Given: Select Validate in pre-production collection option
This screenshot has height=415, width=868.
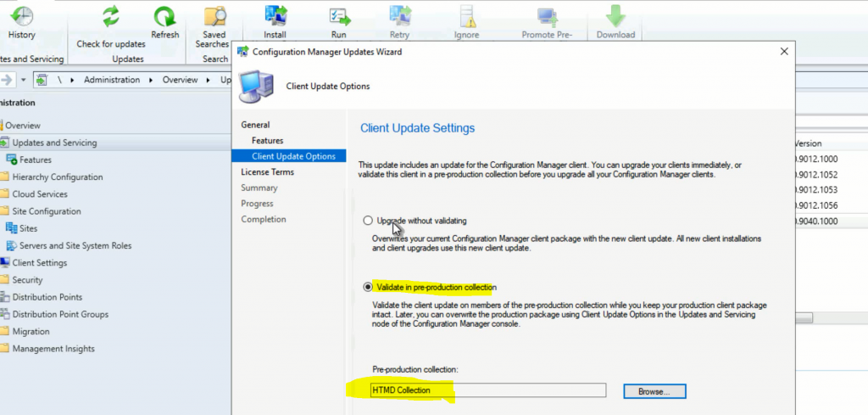Looking at the screenshot, I should (368, 287).
